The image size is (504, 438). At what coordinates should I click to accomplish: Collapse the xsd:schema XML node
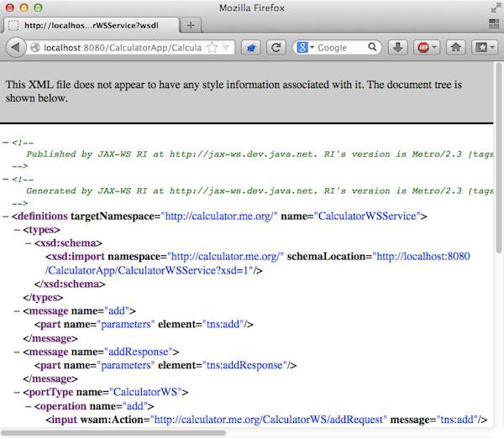pos(27,242)
